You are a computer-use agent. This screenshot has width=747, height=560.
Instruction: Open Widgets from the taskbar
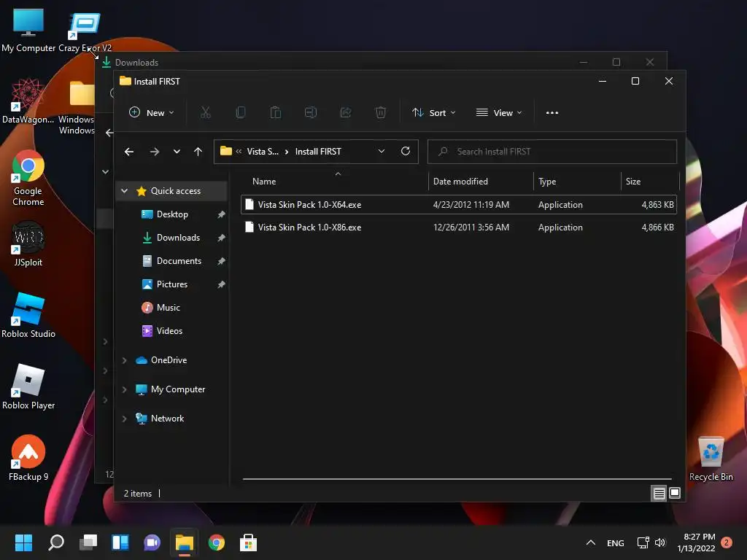point(120,542)
